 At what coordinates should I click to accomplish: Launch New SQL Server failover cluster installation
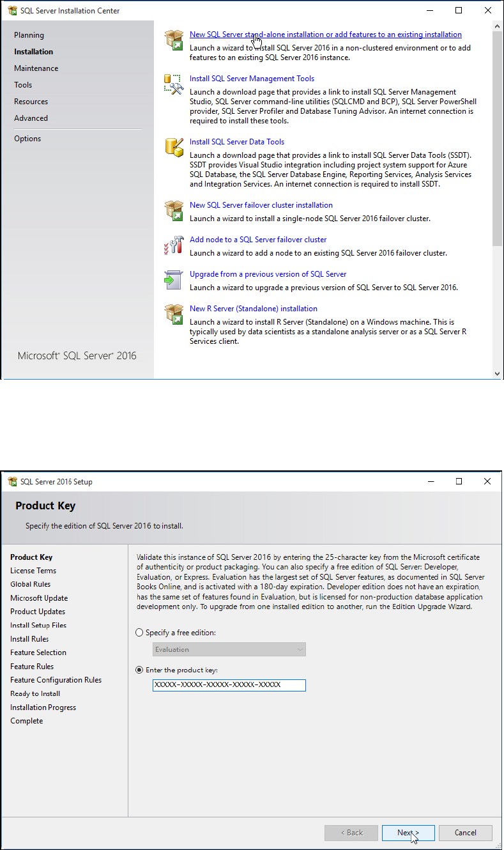pos(261,205)
